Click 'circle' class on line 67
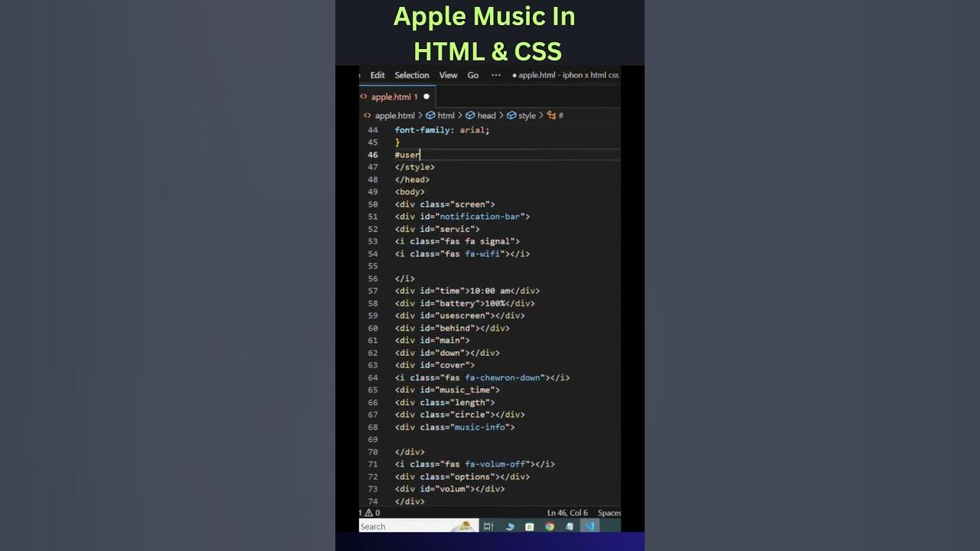980x551 pixels. point(470,415)
